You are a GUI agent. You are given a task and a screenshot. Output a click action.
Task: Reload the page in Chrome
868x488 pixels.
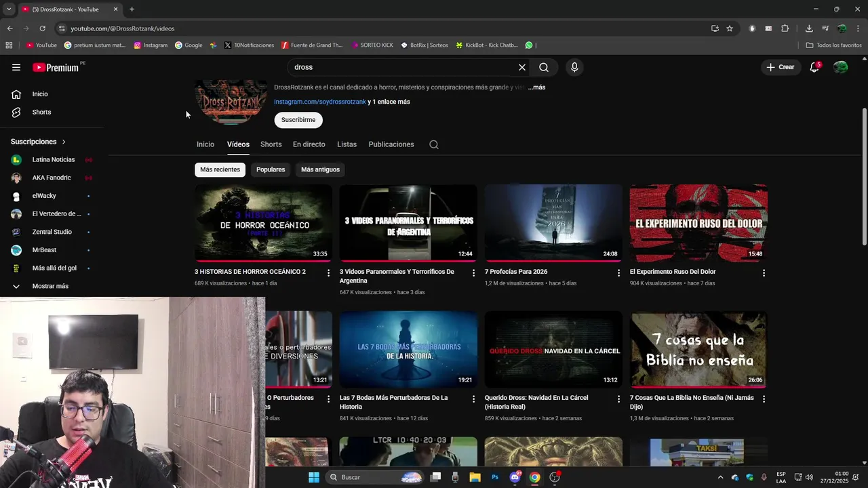[x=42, y=28]
